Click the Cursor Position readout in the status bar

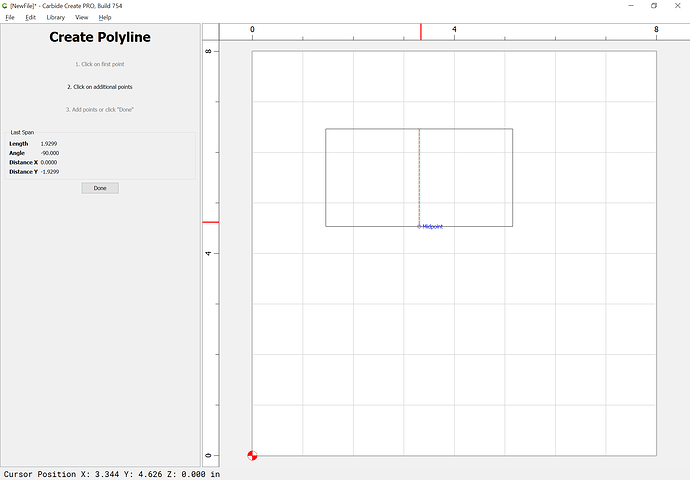click(112, 473)
